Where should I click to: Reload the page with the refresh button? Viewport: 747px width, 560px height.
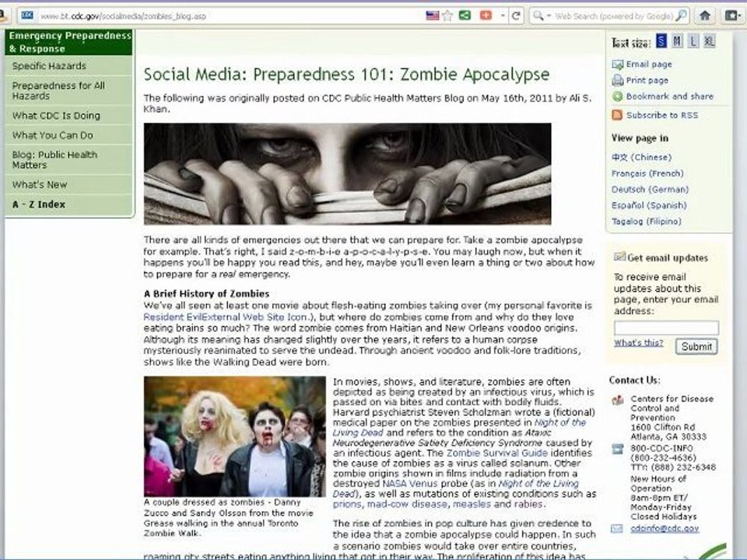(x=516, y=16)
